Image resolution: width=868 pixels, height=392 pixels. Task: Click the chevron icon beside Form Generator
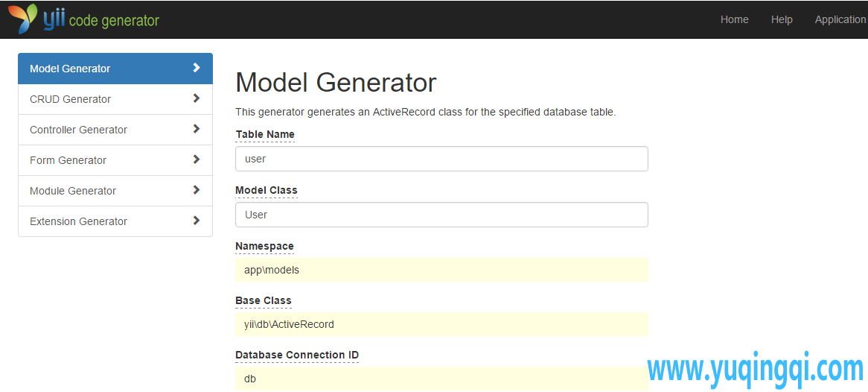tap(197, 159)
